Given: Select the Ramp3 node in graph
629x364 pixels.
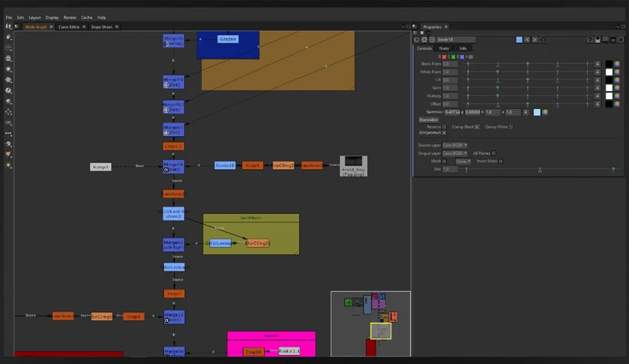Looking at the screenshot, I should click(101, 167).
